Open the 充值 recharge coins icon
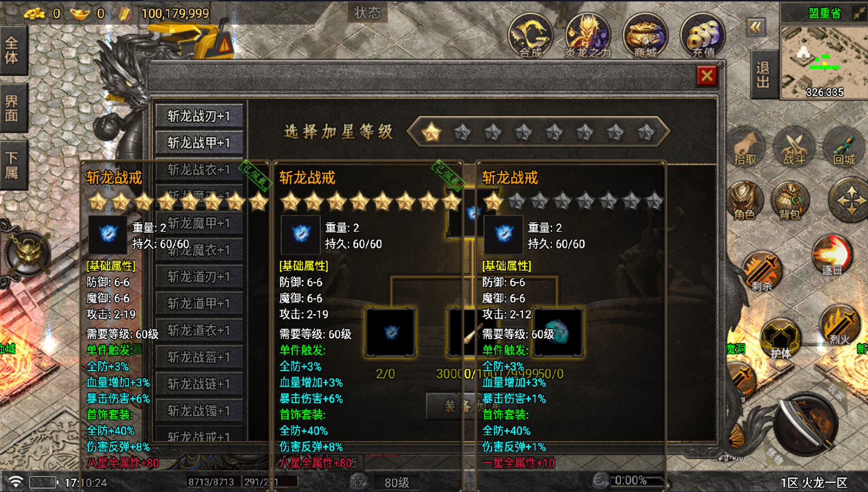 tap(703, 35)
